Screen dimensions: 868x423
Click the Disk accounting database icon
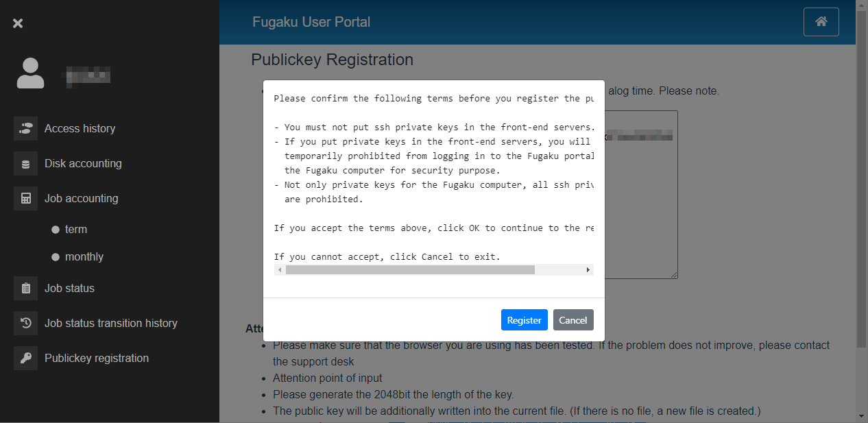click(25, 164)
